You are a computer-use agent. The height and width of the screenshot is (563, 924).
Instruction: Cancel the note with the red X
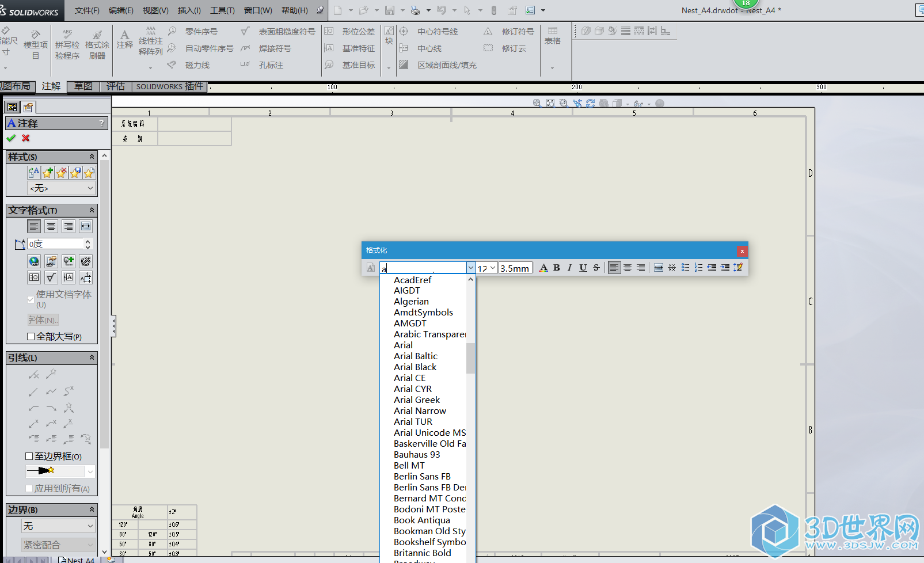[x=26, y=138]
